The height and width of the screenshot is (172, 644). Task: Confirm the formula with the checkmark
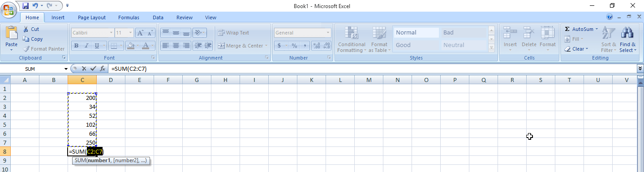click(x=93, y=69)
